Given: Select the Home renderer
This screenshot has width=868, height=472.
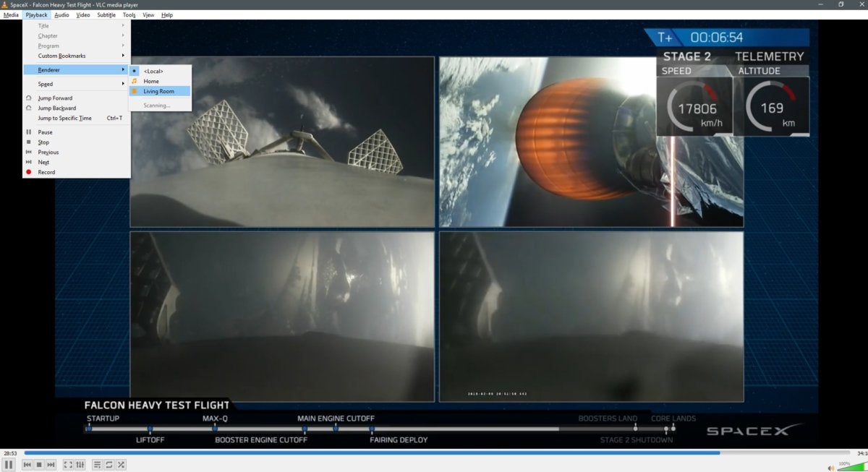Looking at the screenshot, I should click(x=160, y=81).
